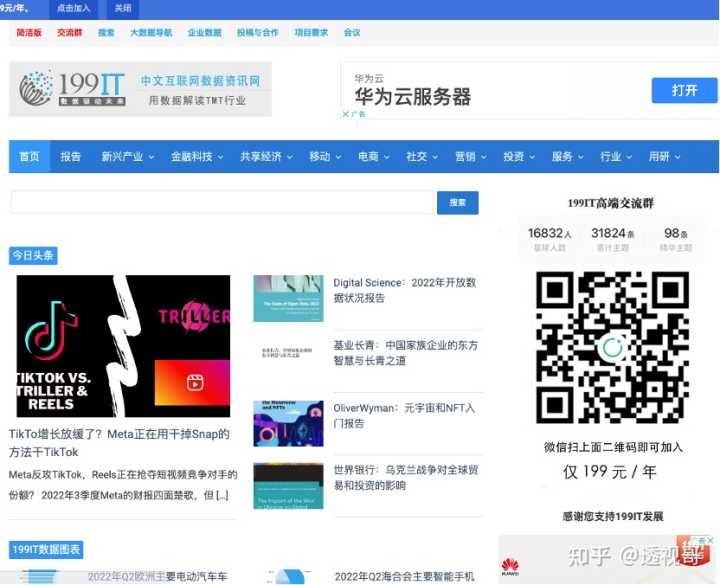
Task: Click the 31824条 topic count
Action: tap(613, 233)
